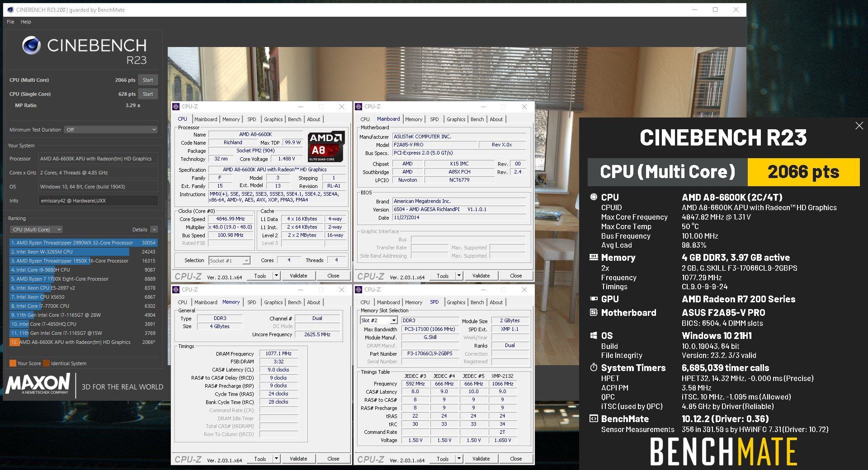Click Core Speed value 4846.99 MHz
This screenshot has width=868, height=470.
click(x=231, y=219)
